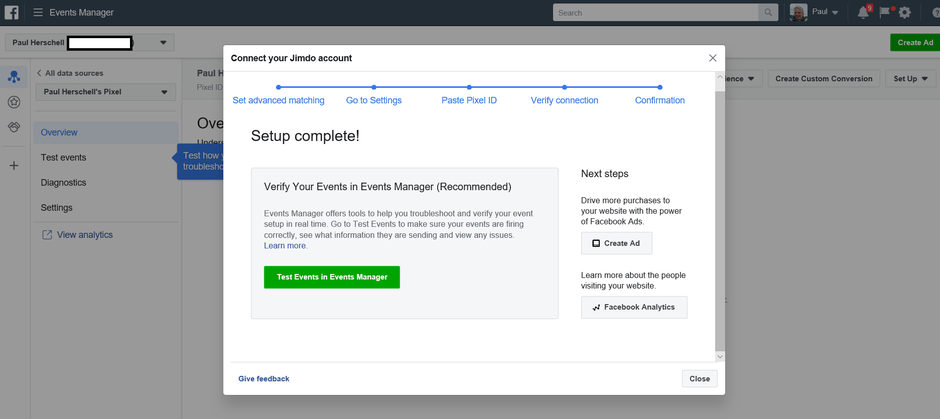Click the Paste Pixel ID step

click(x=469, y=100)
